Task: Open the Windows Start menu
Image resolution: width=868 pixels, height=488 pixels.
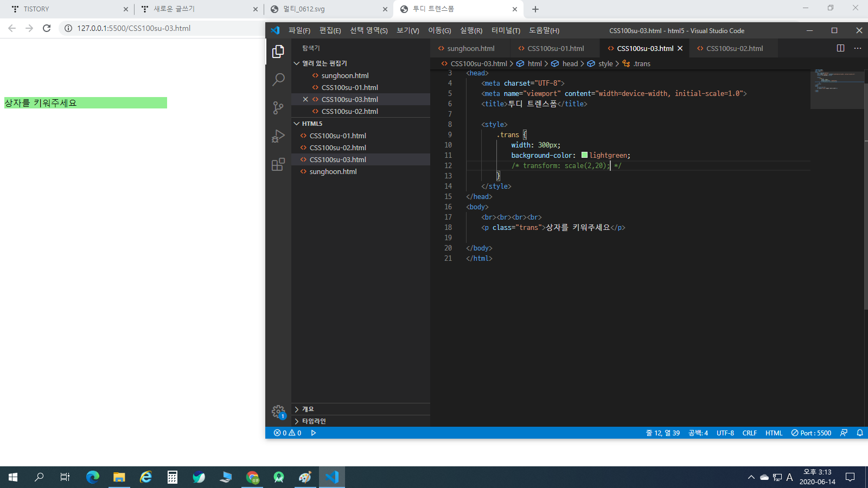Action: 13,477
